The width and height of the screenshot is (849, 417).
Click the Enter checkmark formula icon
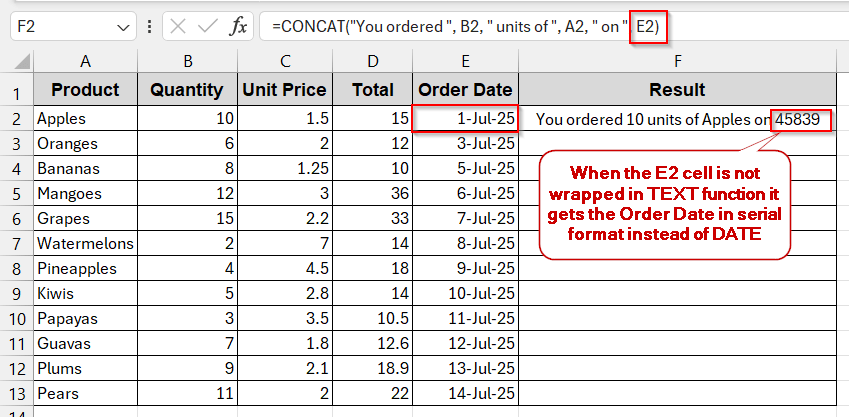pos(208,26)
